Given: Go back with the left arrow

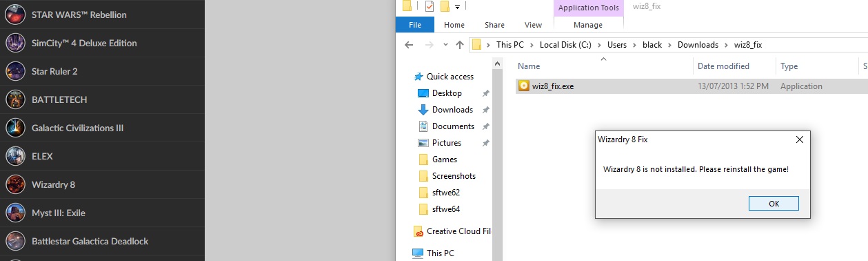Looking at the screenshot, I should [409, 45].
